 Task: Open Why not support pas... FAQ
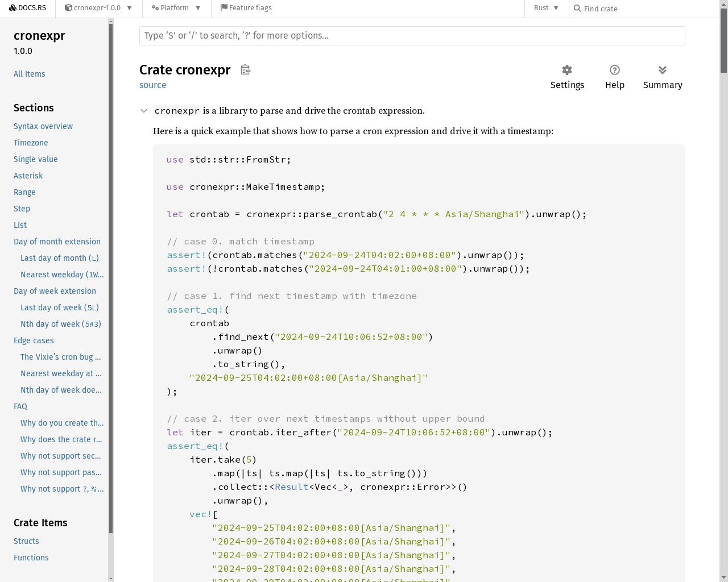click(x=61, y=472)
